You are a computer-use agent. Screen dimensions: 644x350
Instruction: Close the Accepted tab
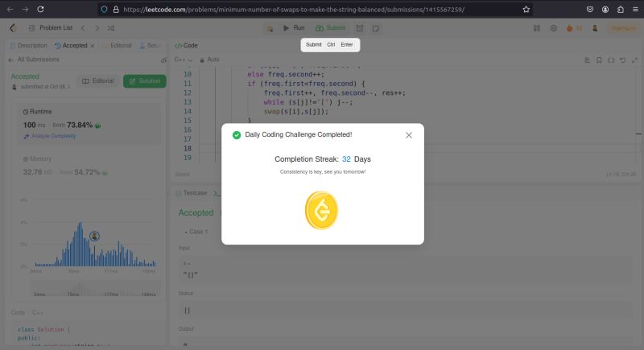[x=93, y=46]
